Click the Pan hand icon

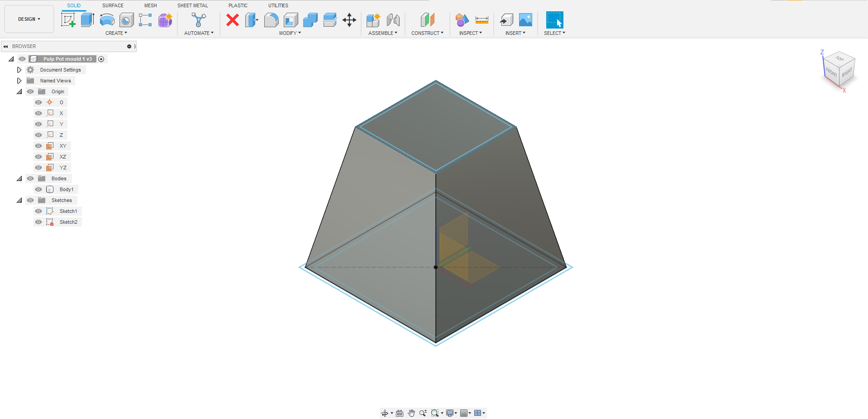411,413
